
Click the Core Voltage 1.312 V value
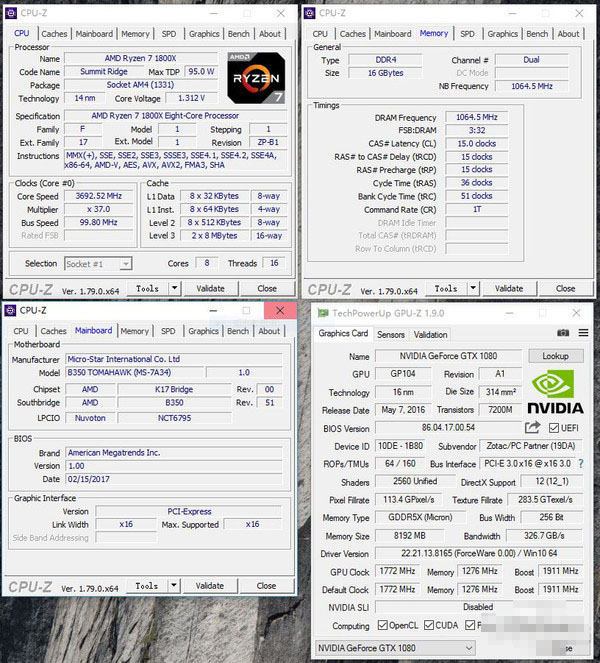pyautogui.click(x=192, y=98)
